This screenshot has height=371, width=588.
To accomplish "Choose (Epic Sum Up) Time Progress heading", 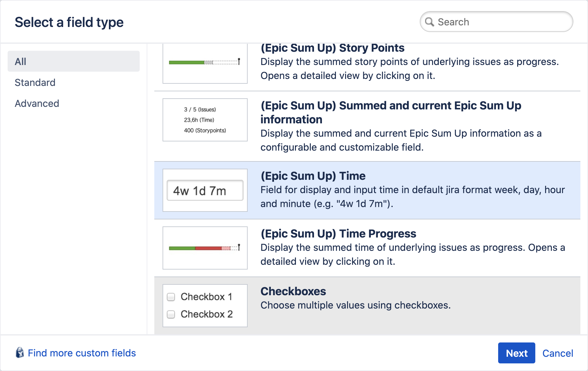I will [x=338, y=234].
